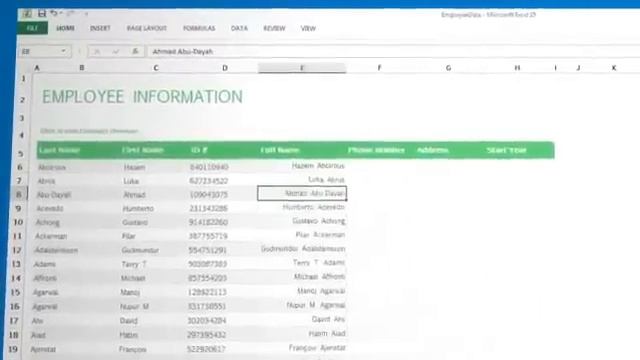Click ID cell 914182260
The width and height of the screenshot is (640, 360).
(x=209, y=222)
